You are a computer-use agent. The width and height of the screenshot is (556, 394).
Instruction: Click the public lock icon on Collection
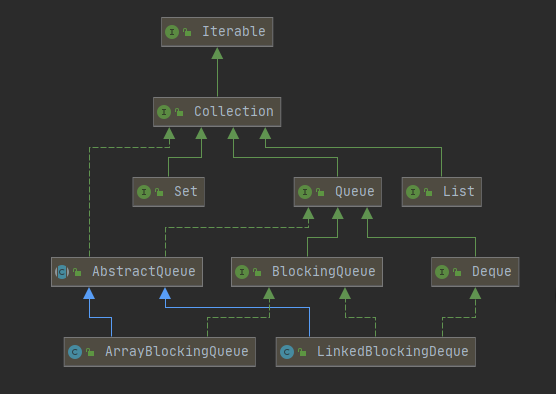(179, 112)
